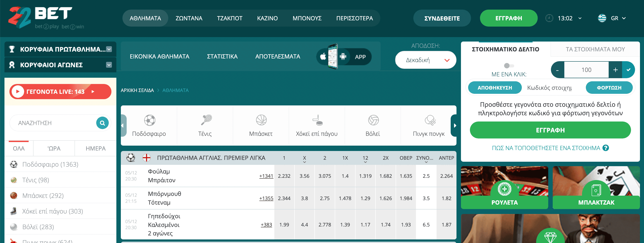Image resolution: width=644 pixels, height=243 pixels.
Task: Click the help question mark icon
Action: (x=606, y=148)
